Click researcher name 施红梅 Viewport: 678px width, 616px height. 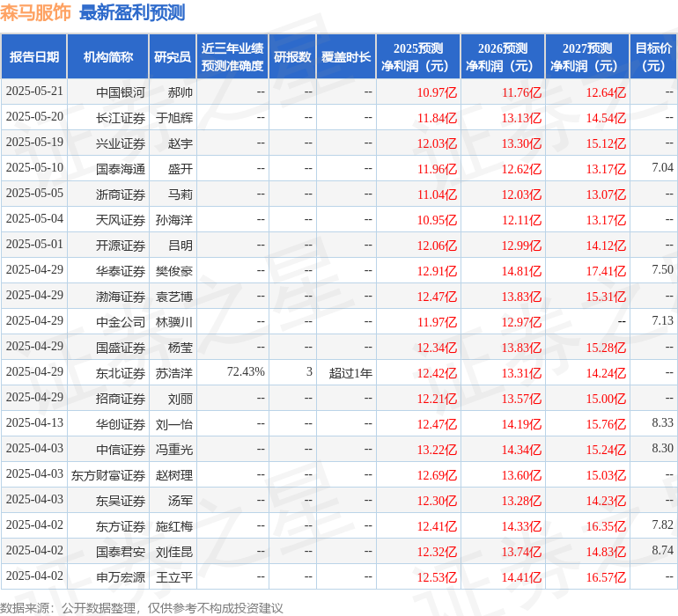tap(174, 526)
